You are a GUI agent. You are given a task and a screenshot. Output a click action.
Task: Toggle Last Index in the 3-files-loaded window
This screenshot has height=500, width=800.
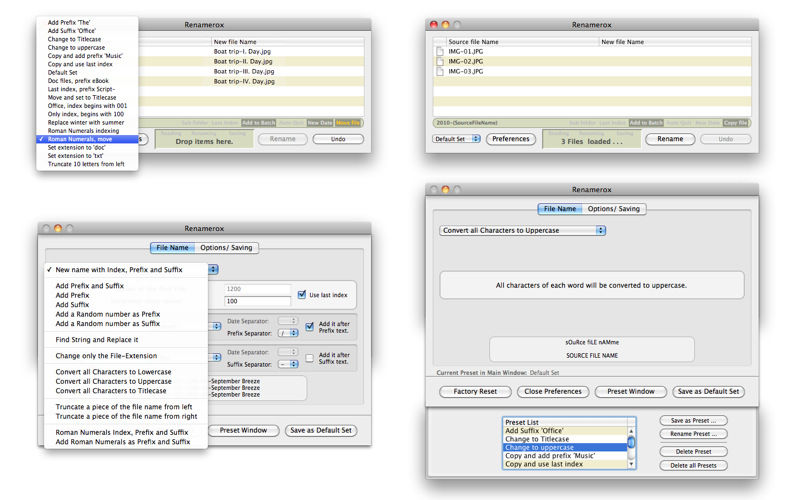point(612,123)
